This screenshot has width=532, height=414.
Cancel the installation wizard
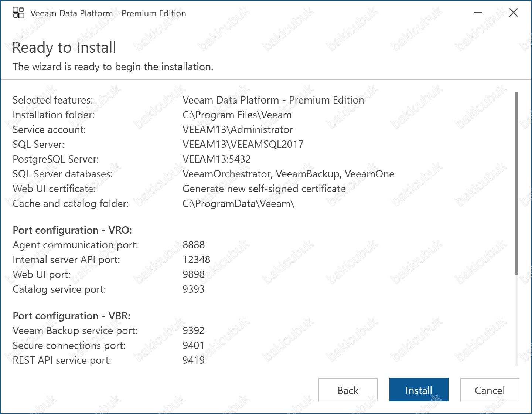pyautogui.click(x=489, y=390)
